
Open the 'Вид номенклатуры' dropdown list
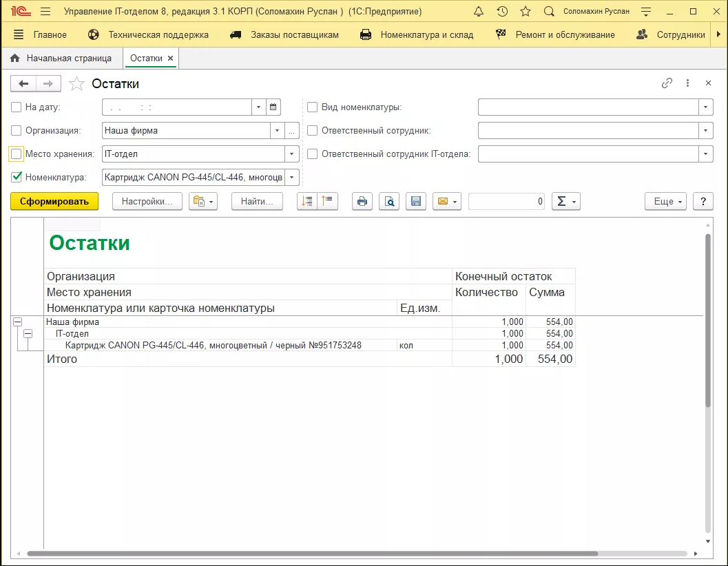pyautogui.click(x=706, y=107)
